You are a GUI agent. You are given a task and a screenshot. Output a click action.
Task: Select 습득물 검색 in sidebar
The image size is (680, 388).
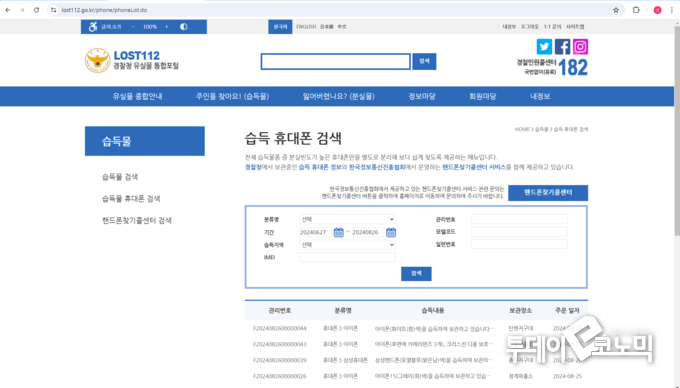pos(120,177)
